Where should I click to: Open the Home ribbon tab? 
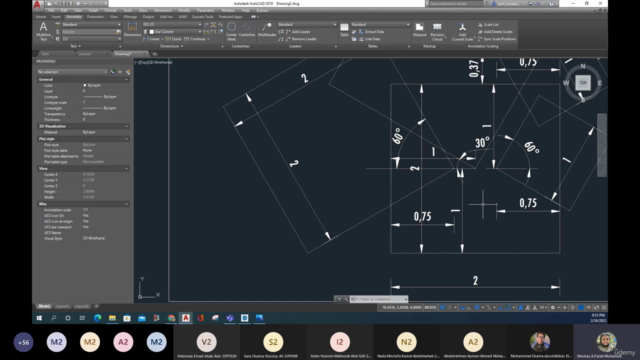pyautogui.click(x=40, y=17)
